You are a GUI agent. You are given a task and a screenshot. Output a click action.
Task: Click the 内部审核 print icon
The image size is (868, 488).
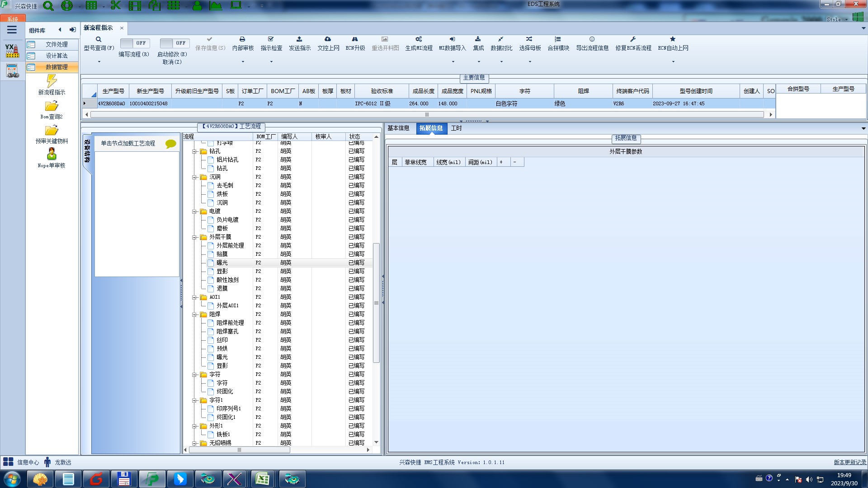[x=242, y=39]
